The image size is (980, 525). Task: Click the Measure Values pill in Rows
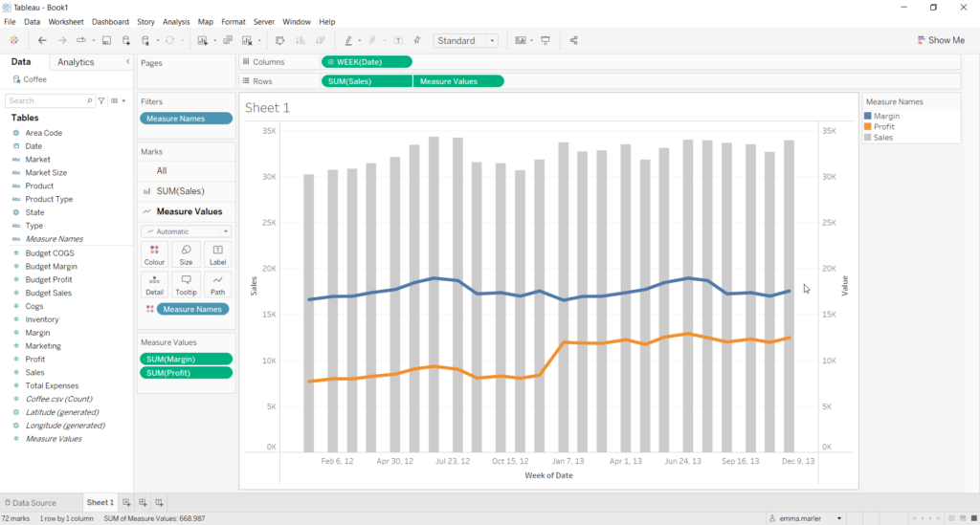(x=458, y=81)
